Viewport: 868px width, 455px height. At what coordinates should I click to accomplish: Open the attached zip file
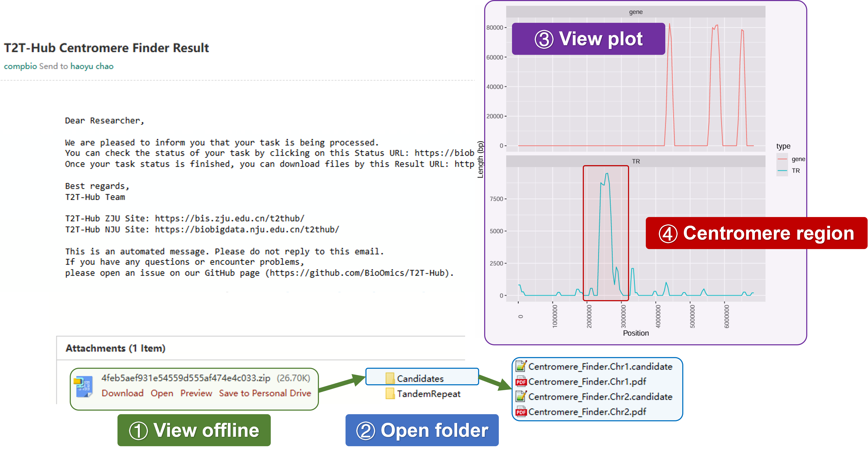pyautogui.click(x=162, y=393)
